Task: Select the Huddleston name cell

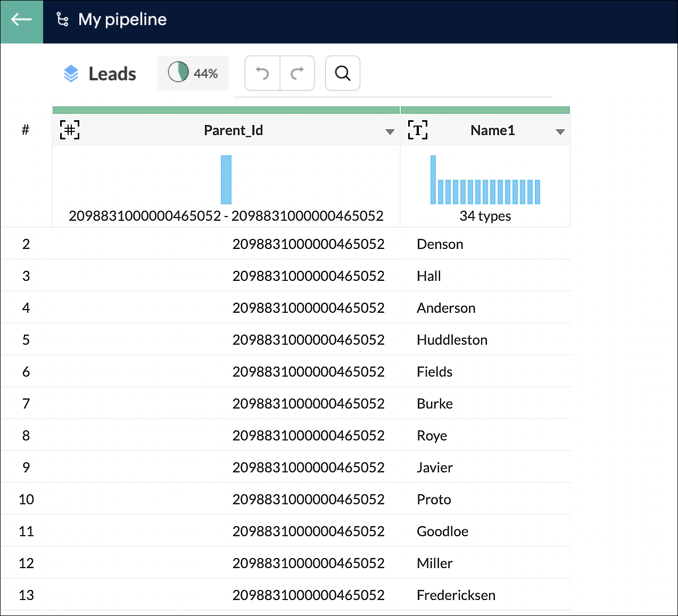Action: [x=452, y=340]
